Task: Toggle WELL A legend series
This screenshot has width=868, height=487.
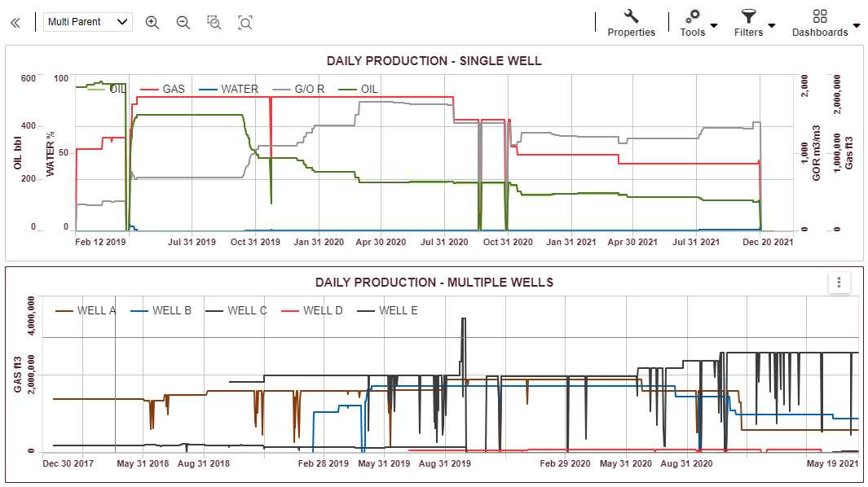Action: click(x=86, y=311)
